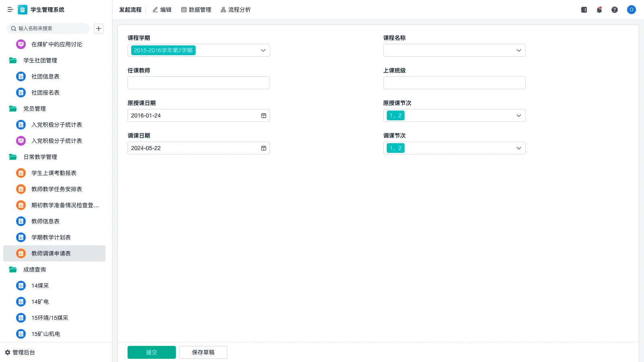
Task: Click the help question mark icon
Action: (x=615, y=10)
